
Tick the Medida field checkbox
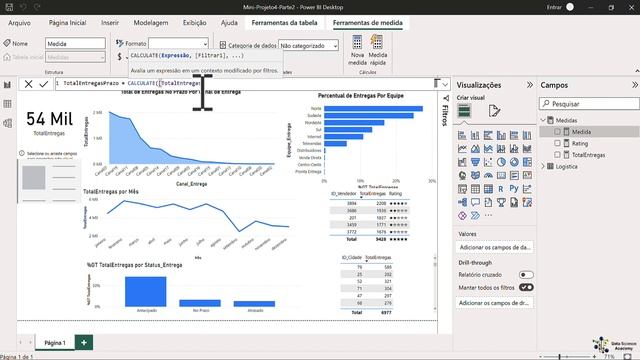557,131
